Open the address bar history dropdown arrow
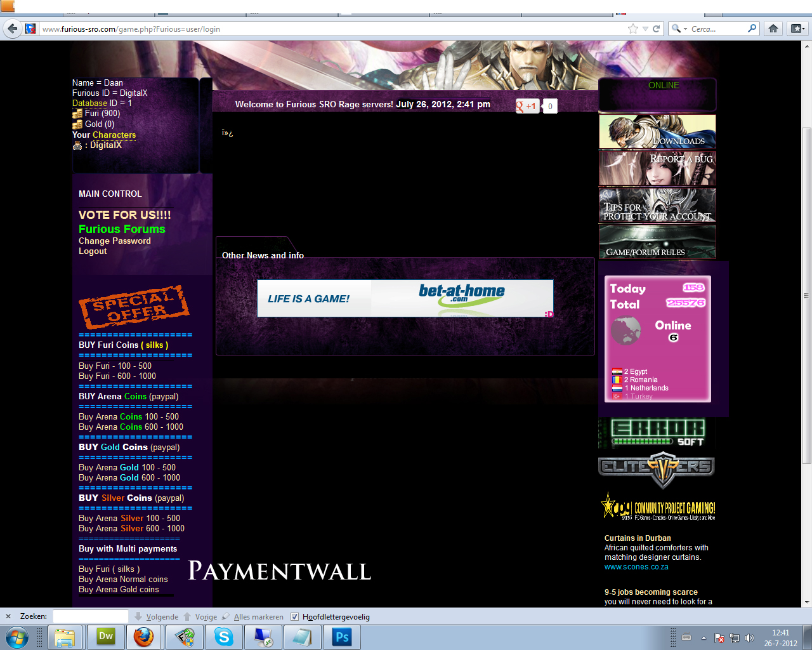 pyautogui.click(x=645, y=29)
